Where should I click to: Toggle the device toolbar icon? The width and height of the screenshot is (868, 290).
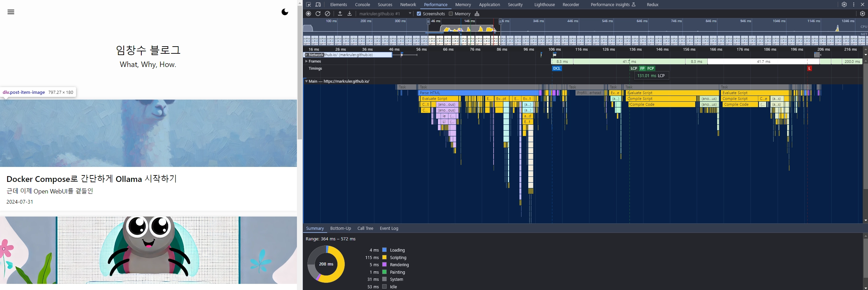[318, 5]
